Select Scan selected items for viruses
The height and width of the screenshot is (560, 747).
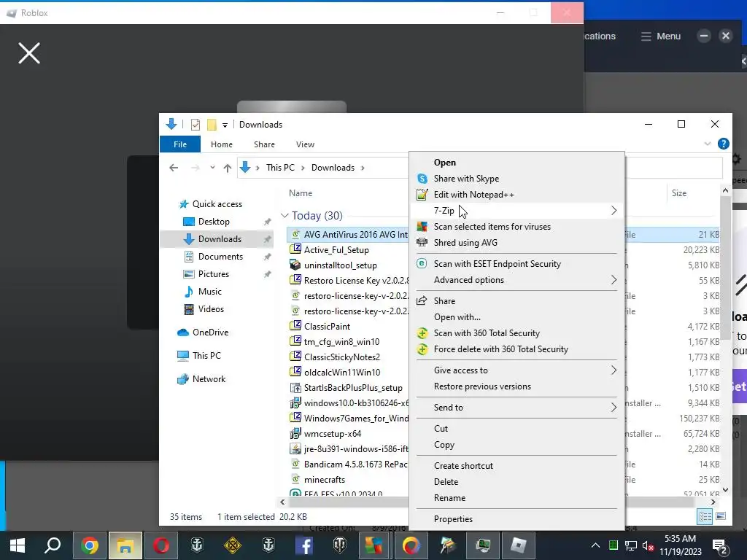[x=517, y=227]
